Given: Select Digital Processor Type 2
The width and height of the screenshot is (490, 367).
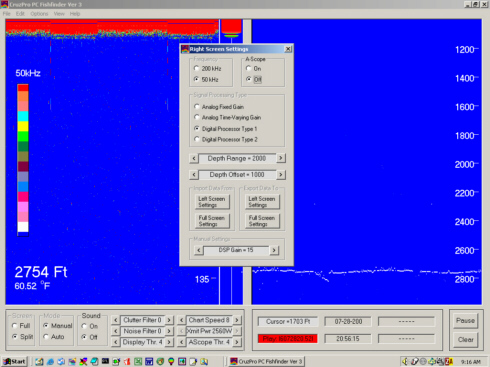Looking at the screenshot, I should click(226, 139).
